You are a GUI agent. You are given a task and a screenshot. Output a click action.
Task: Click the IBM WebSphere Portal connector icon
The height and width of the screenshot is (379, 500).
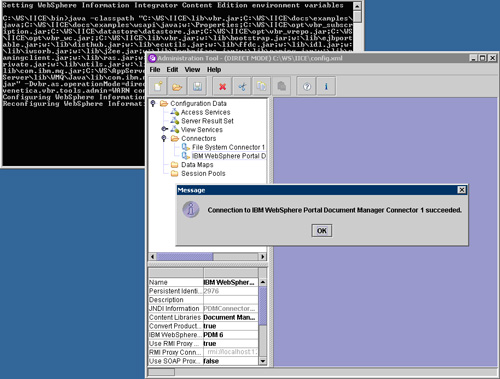point(186,156)
